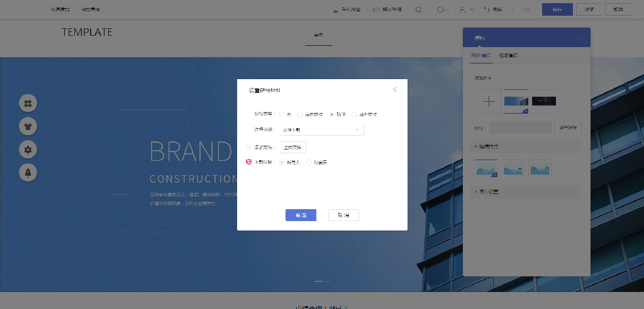This screenshot has width=644, height=309.
Task: Click the white cancel button in dialog
Action: pos(343,215)
